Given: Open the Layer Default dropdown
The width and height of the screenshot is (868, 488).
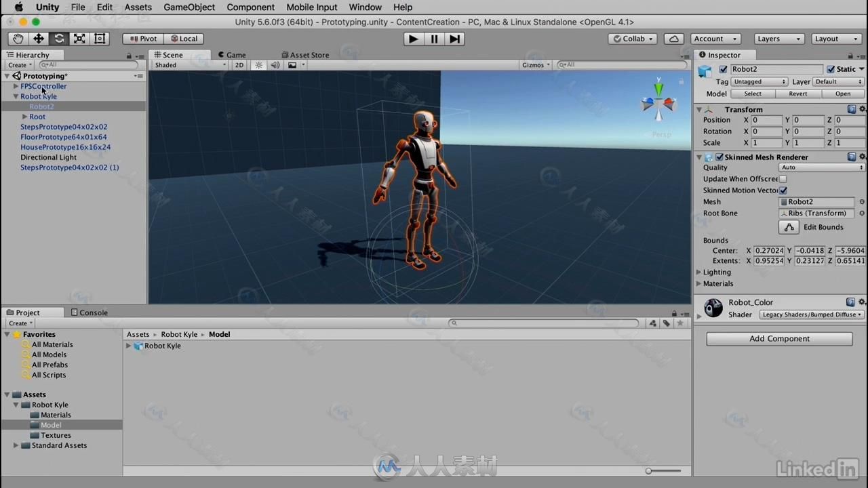Looking at the screenshot, I should 839,82.
